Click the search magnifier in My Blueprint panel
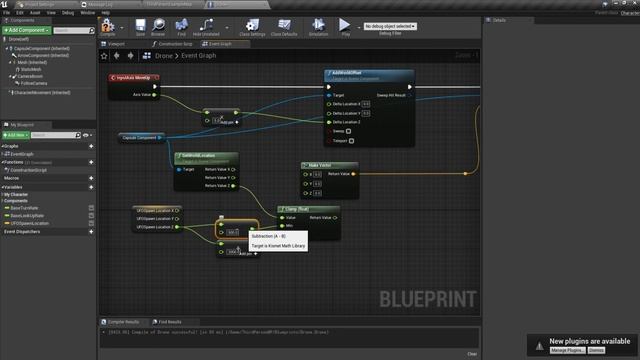The width and height of the screenshot is (640, 360). coord(78,135)
